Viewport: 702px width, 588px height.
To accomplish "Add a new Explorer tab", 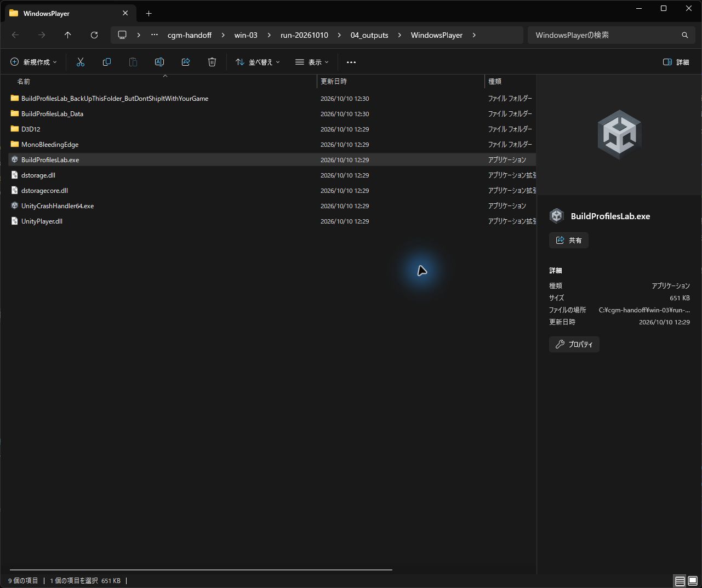I will point(149,13).
